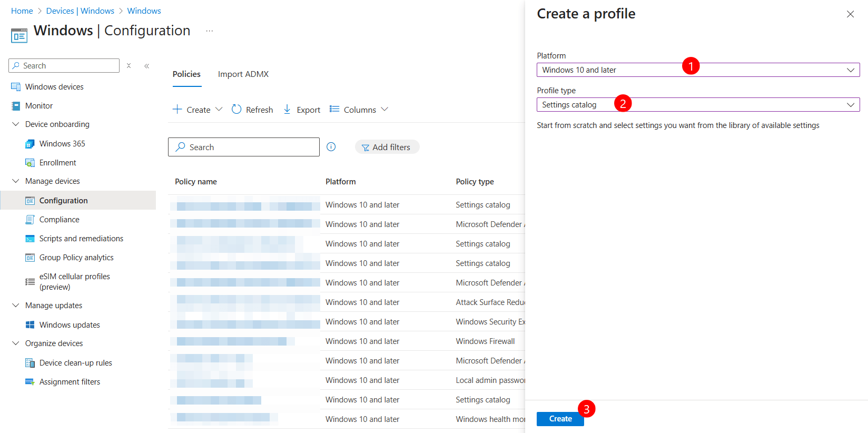Open the Assignment filters icon
Screen dimensions: 868x433
coord(30,382)
